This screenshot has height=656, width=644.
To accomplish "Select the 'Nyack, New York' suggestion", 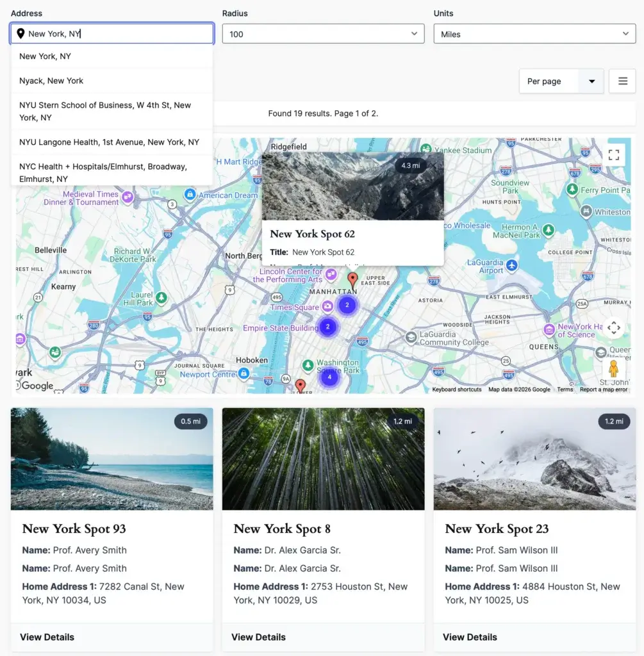I will [111, 81].
